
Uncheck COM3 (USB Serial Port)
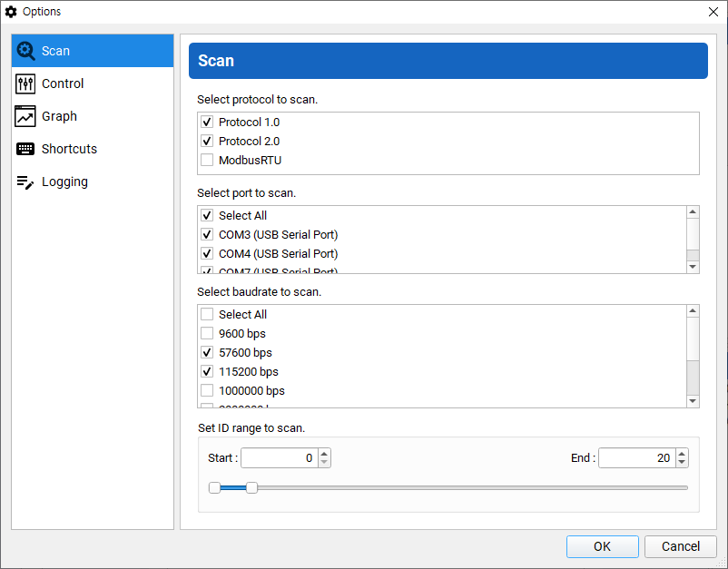point(207,234)
